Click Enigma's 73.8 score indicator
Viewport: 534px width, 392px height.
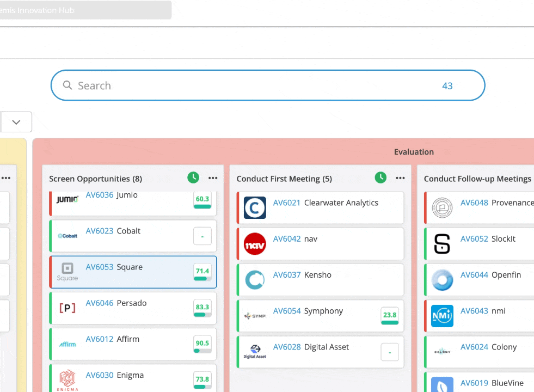202,381
